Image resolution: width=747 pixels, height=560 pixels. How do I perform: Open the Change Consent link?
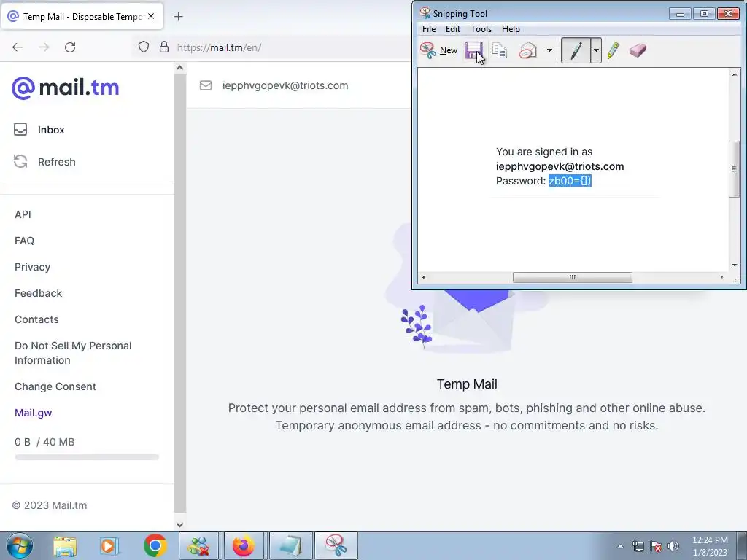tap(55, 386)
